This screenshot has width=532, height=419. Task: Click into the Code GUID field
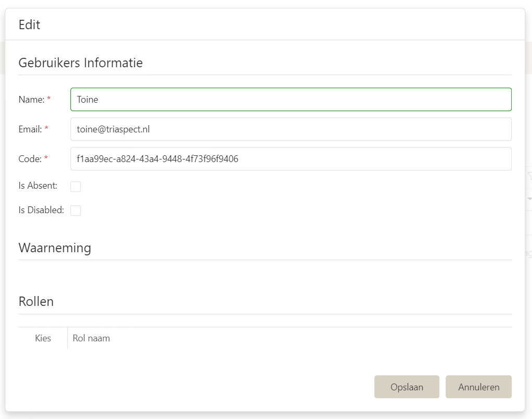tap(290, 159)
